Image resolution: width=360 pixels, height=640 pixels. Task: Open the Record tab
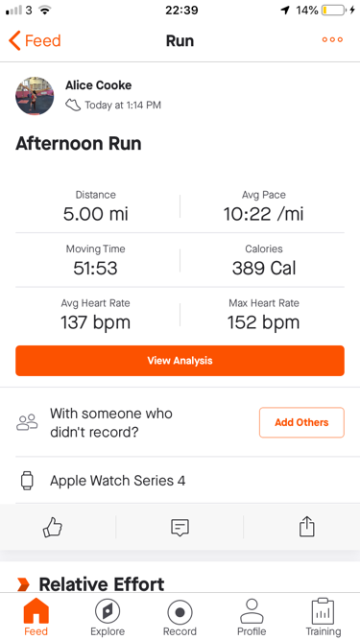coord(180,617)
